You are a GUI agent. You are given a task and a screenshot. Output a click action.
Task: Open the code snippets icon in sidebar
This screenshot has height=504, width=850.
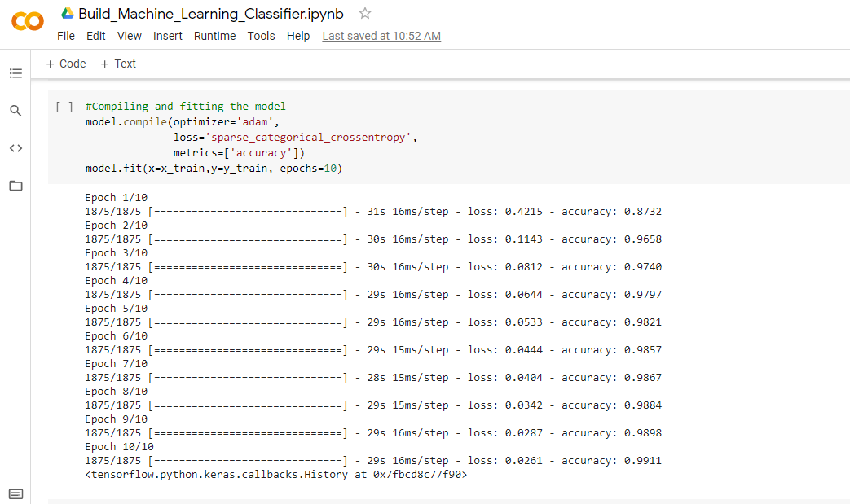[15, 148]
